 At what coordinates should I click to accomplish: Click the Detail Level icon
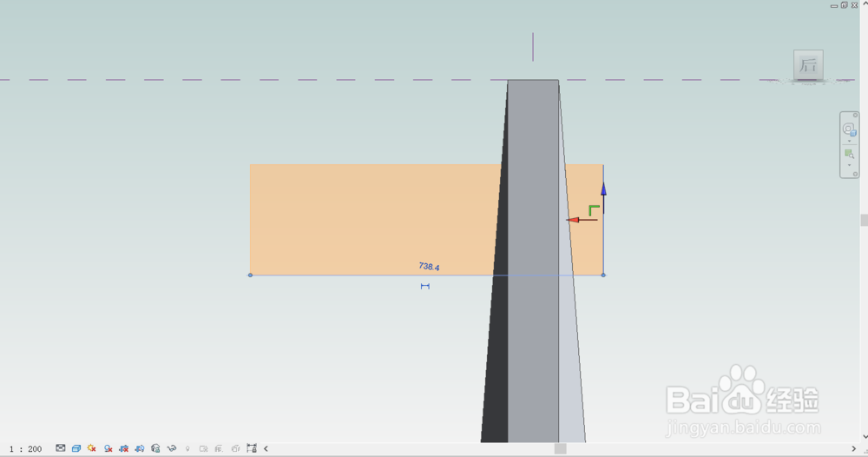click(x=61, y=448)
